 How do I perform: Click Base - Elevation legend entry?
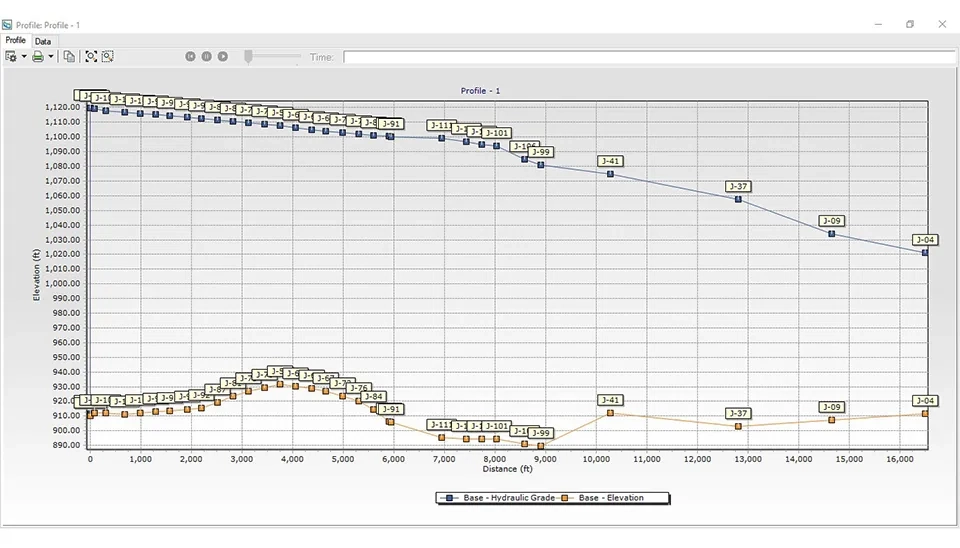coord(610,498)
